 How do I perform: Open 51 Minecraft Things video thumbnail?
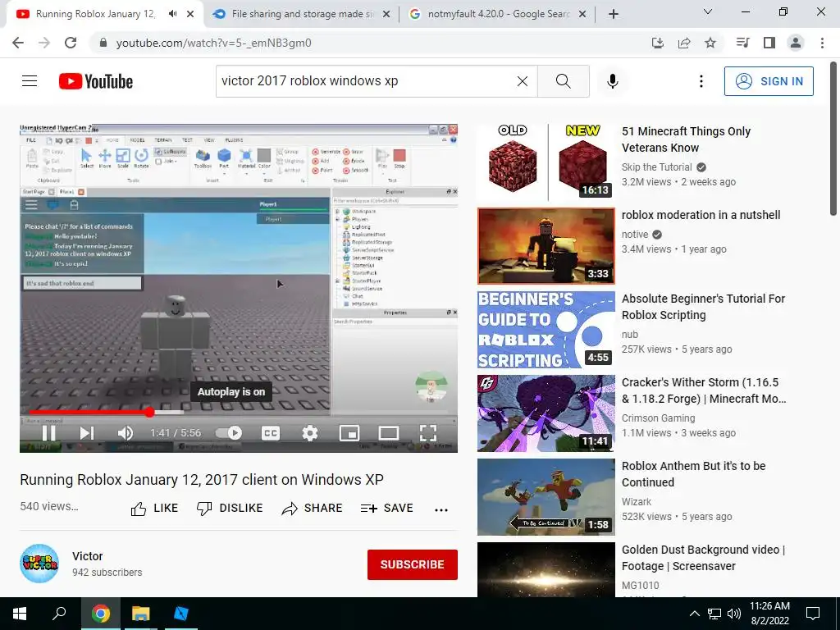(x=546, y=162)
